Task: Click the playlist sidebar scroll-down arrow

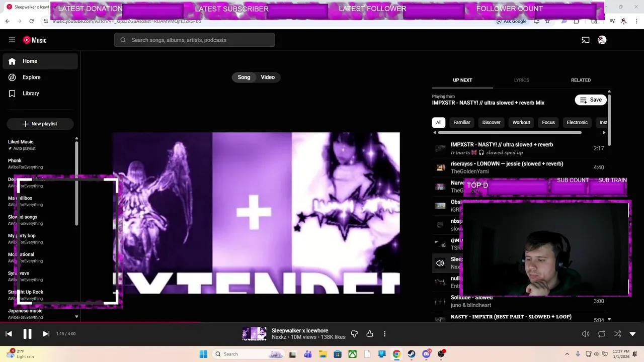Action: tap(76, 317)
